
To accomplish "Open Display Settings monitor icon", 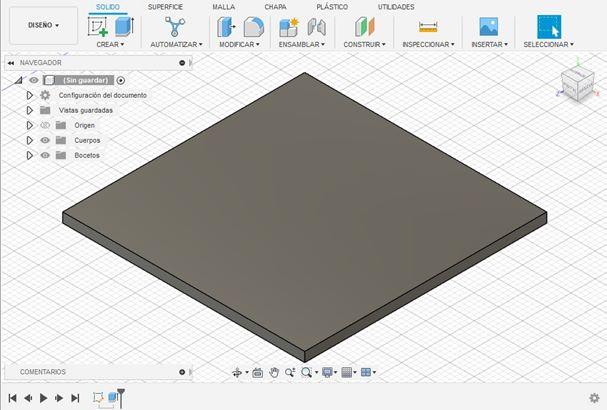I will pos(328,372).
